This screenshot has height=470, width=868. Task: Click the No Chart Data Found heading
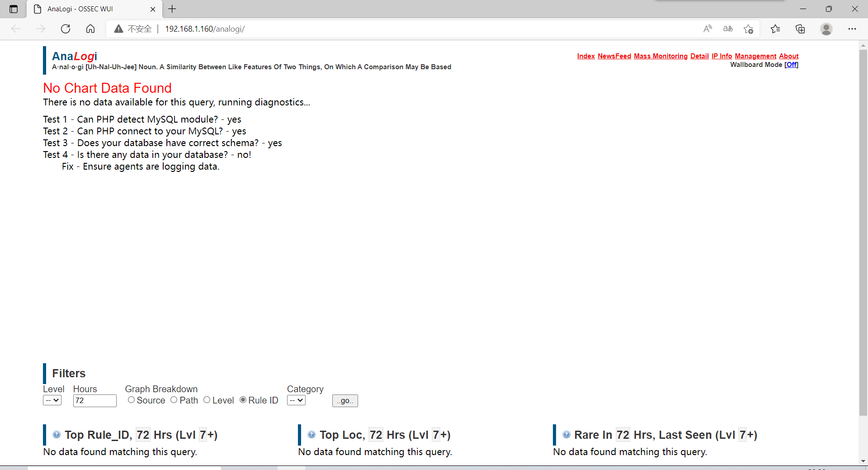pos(107,88)
